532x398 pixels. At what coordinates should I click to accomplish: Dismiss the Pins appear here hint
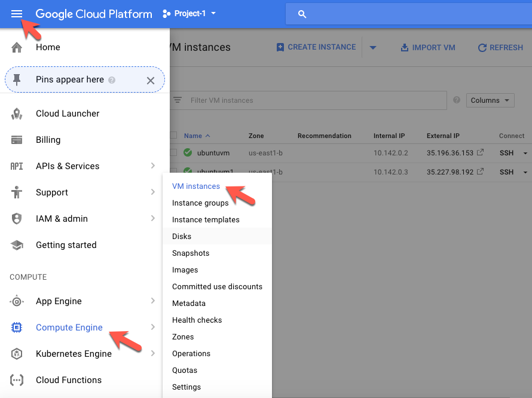click(x=151, y=80)
